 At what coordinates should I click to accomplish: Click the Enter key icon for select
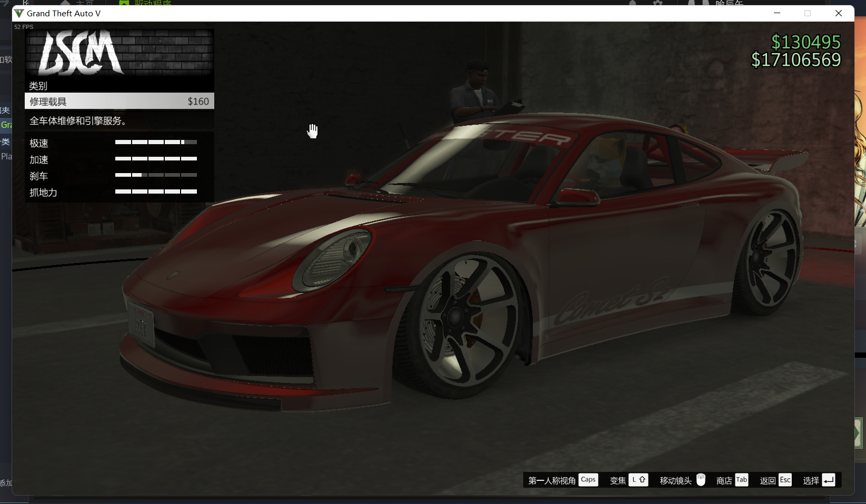828,480
